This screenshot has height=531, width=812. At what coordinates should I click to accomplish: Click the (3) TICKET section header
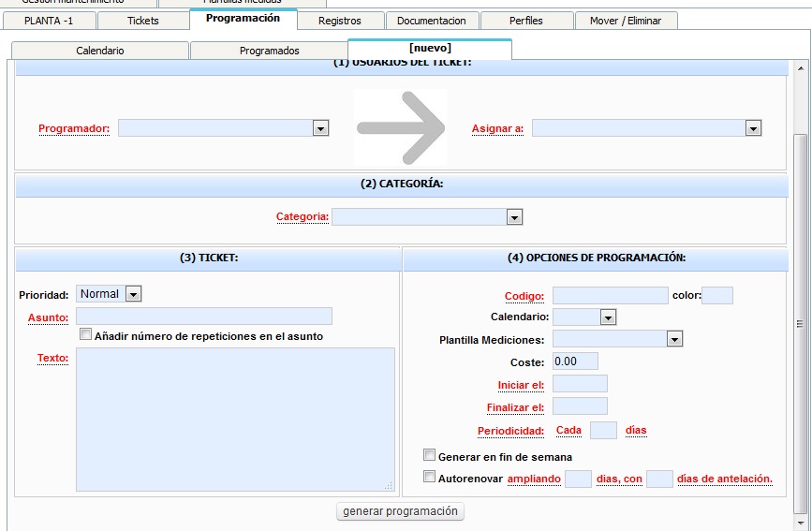[209, 258]
